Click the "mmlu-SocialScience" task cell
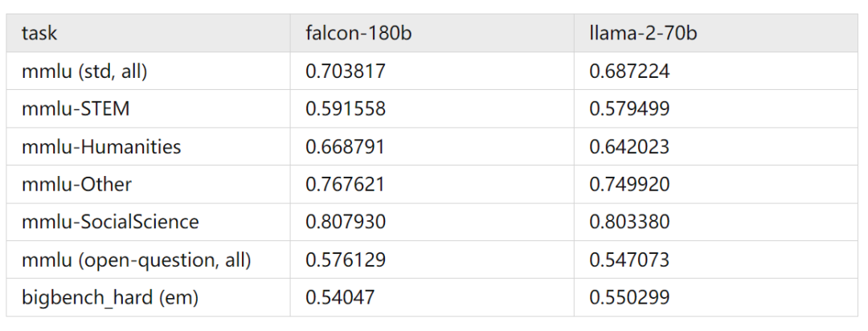The height and width of the screenshot is (331, 868). pyautogui.click(x=110, y=222)
